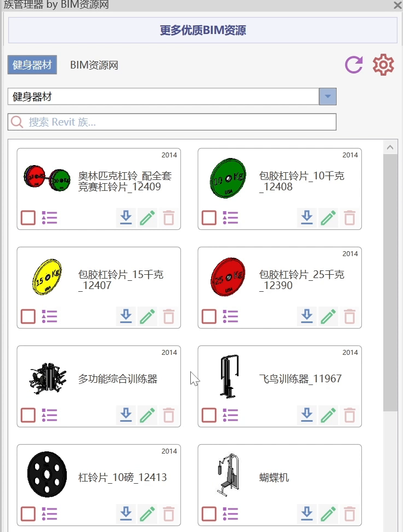Delete 包胶杠铃片_10千克_12408 with the trash icon
Screen dimensions: 403x532
click(x=349, y=218)
